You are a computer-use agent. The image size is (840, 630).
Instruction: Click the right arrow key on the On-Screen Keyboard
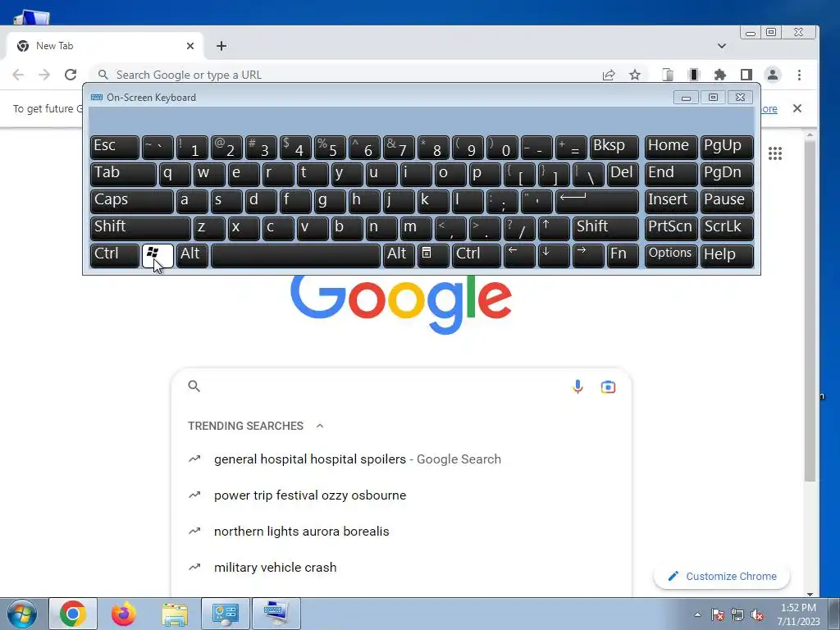click(587, 256)
